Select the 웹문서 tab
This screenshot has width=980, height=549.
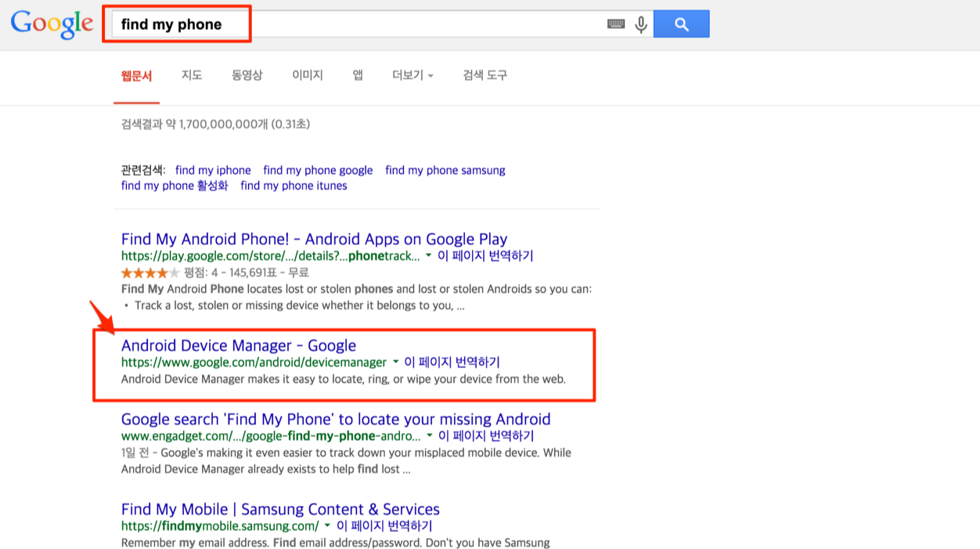pos(136,75)
